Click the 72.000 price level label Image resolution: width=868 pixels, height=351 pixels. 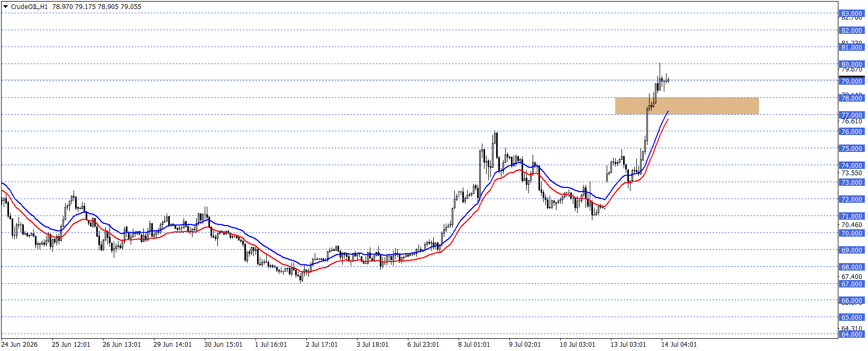point(852,200)
